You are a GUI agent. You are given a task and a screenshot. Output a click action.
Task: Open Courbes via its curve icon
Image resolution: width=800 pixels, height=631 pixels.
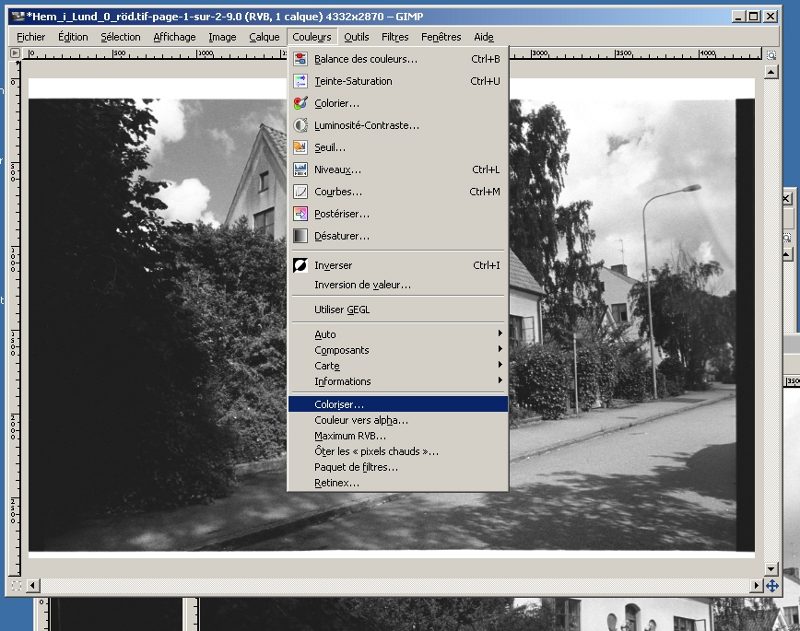point(300,191)
